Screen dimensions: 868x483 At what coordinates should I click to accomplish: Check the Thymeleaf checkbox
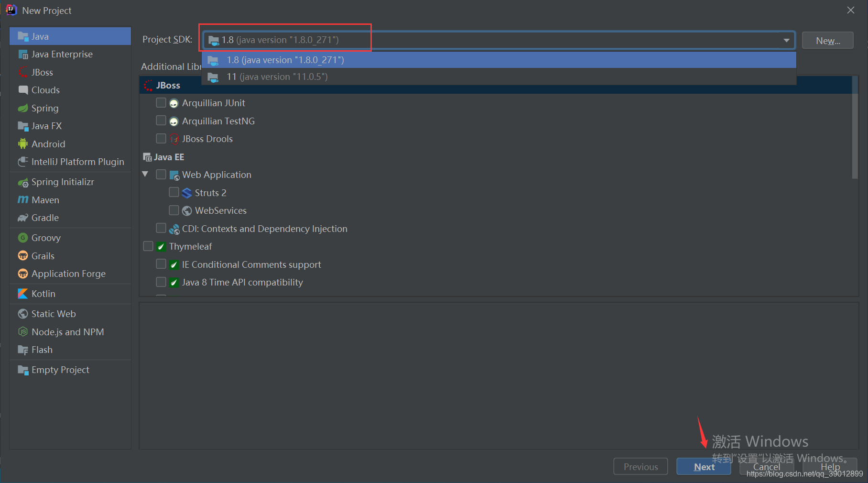click(148, 246)
